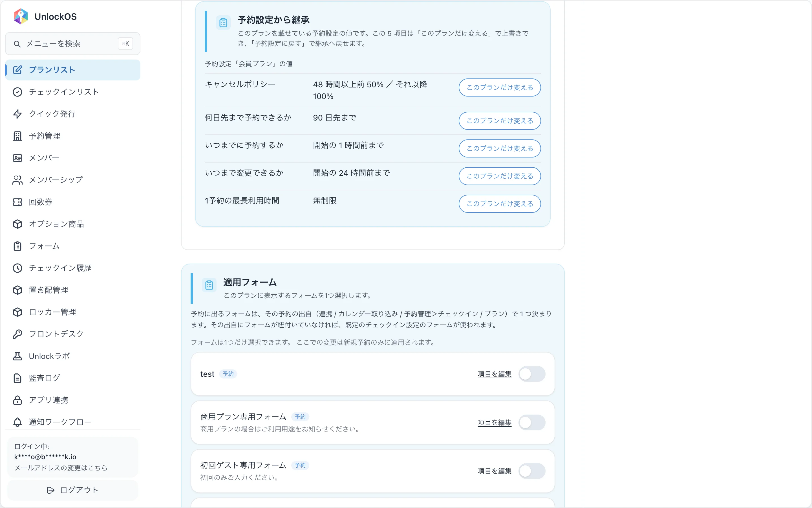Click このプランだけ変える for 何日先まで予約できるか

click(500, 121)
